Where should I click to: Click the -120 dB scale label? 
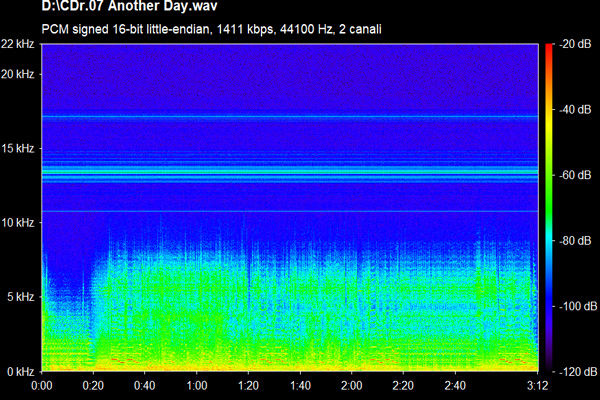pos(578,371)
